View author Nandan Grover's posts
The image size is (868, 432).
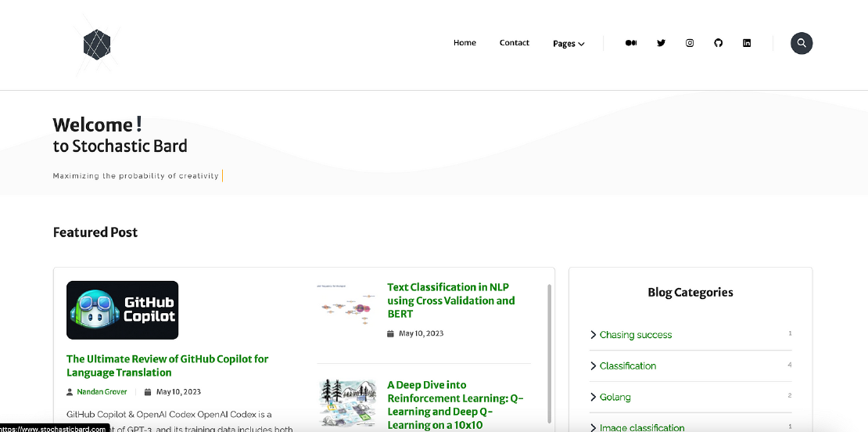click(x=102, y=391)
